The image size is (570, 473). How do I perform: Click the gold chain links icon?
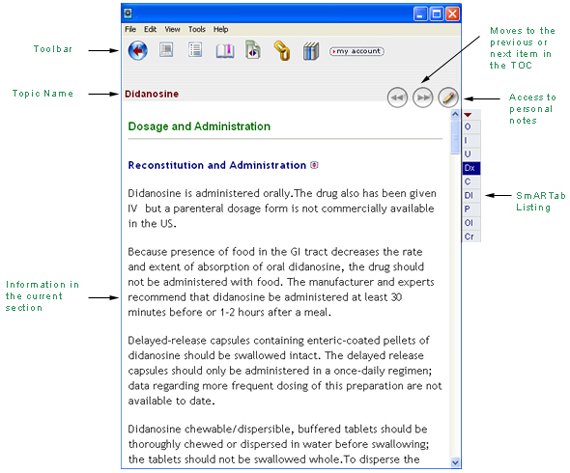(x=282, y=51)
